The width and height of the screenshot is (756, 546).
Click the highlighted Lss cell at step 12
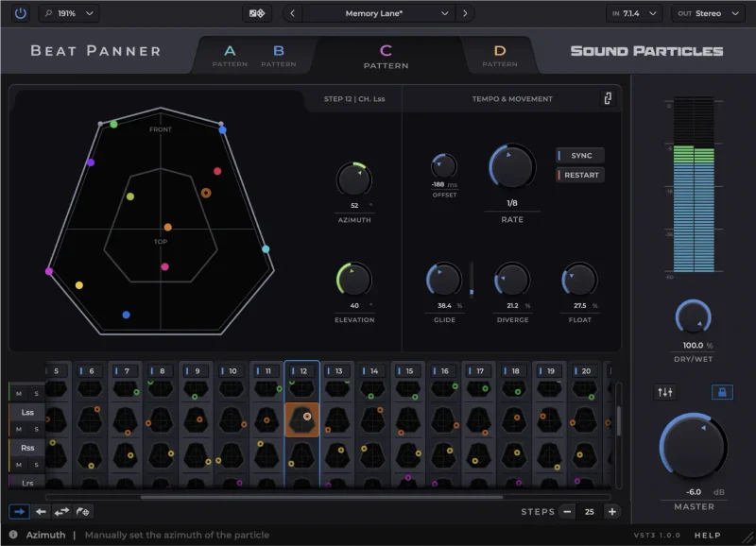click(301, 419)
